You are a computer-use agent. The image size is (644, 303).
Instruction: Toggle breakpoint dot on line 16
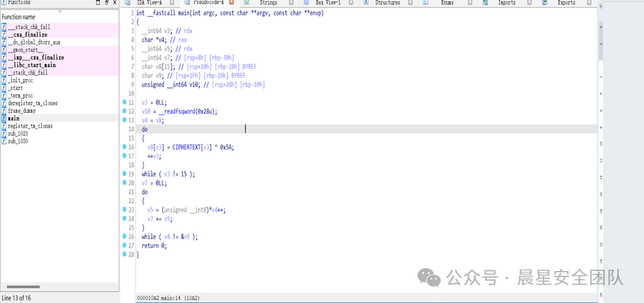pyautogui.click(x=124, y=147)
